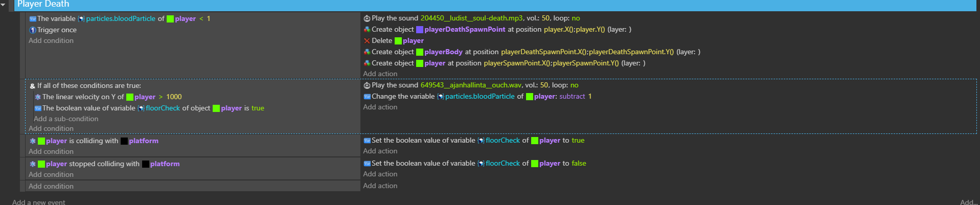
Task: Select the true value of floorCheck action
Action: [578, 141]
